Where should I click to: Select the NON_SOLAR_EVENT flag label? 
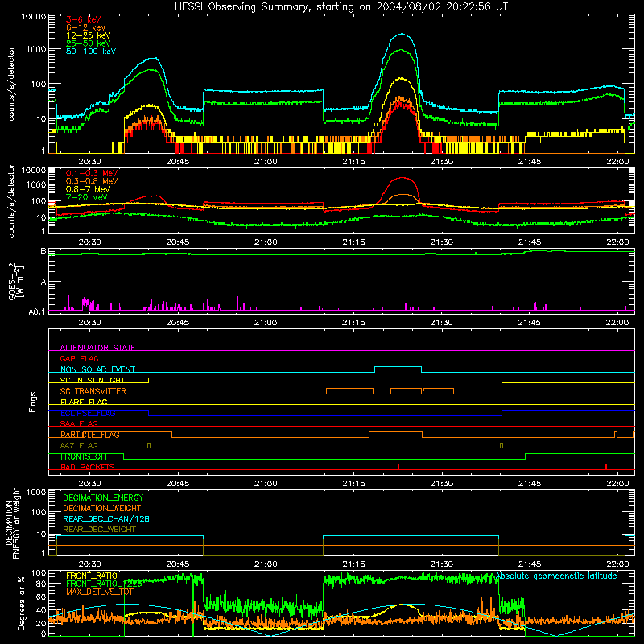click(97, 369)
